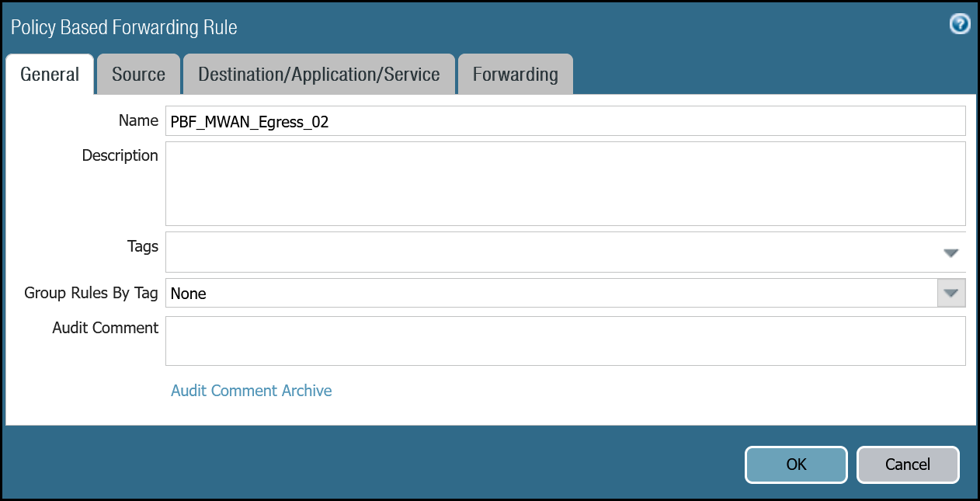Viewport: 980px width, 501px height.
Task: Focus the Audit Comment text box
Action: point(565,340)
